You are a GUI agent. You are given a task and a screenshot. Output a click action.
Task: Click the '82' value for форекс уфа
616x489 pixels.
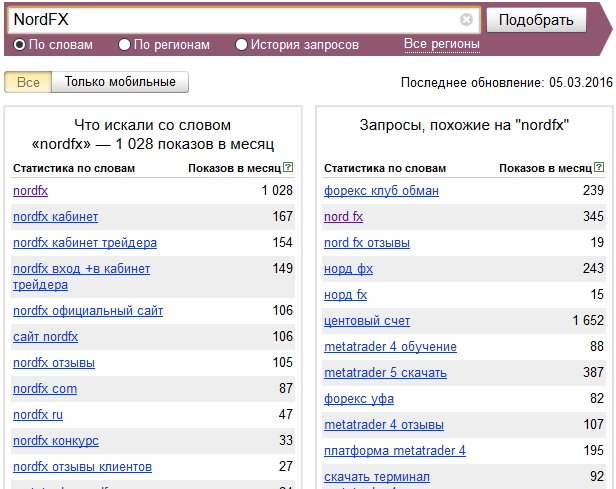[x=597, y=399]
